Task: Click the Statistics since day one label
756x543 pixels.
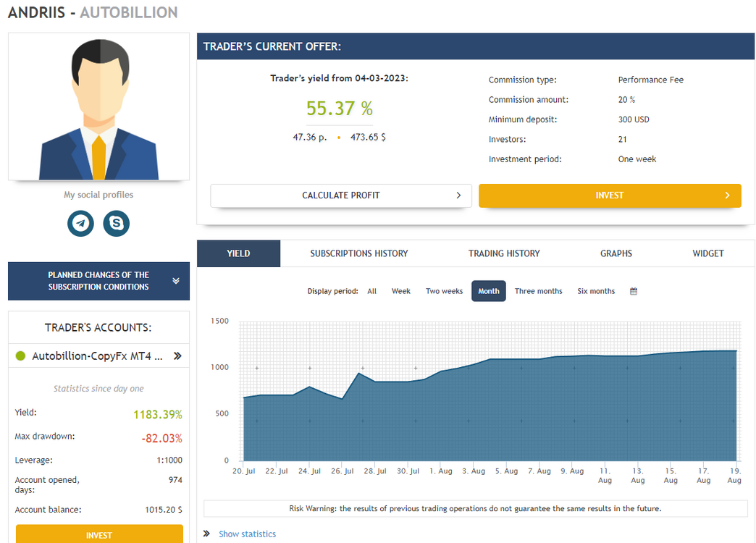Action: [x=98, y=389]
